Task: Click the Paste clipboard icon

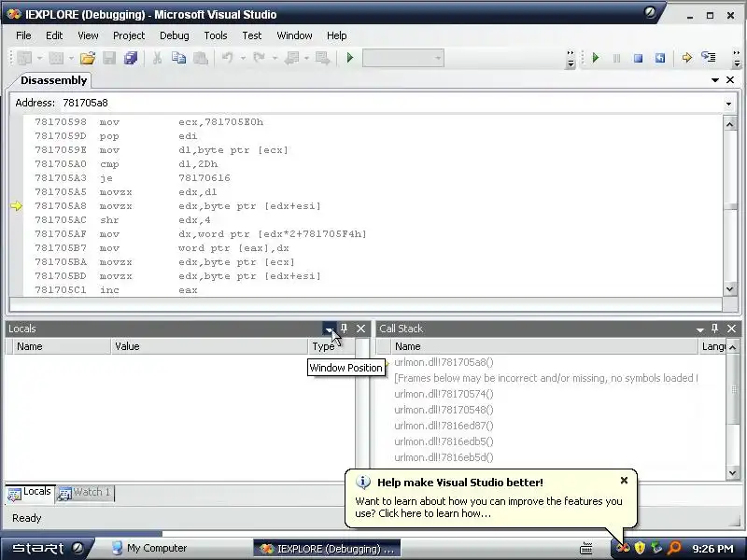Action: 201,58
